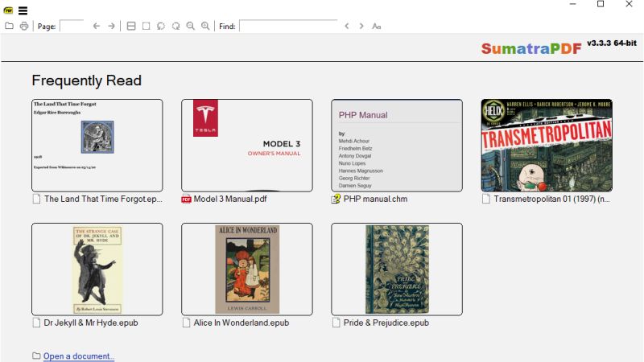Viewport: 644px width, 362px height.
Task: Click the Print icon
Action: [24, 26]
